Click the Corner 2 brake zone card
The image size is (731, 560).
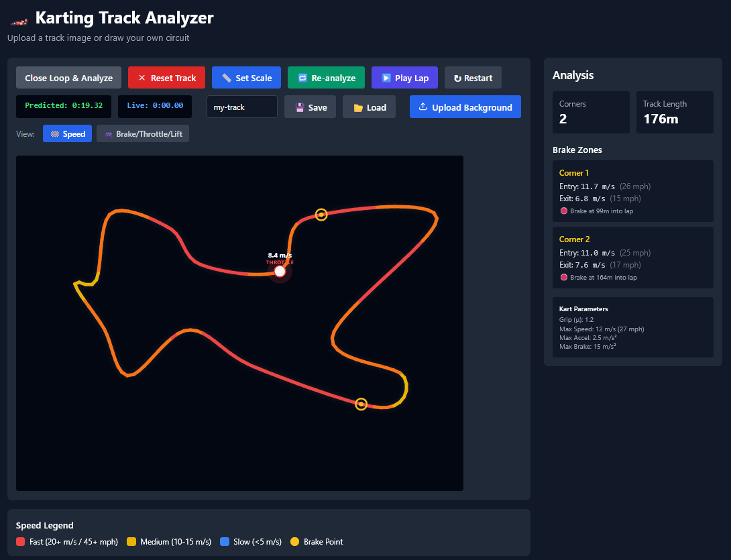click(x=632, y=258)
